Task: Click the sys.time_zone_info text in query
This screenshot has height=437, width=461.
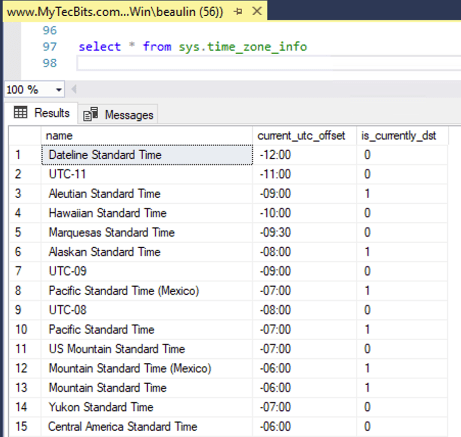Action: click(243, 47)
